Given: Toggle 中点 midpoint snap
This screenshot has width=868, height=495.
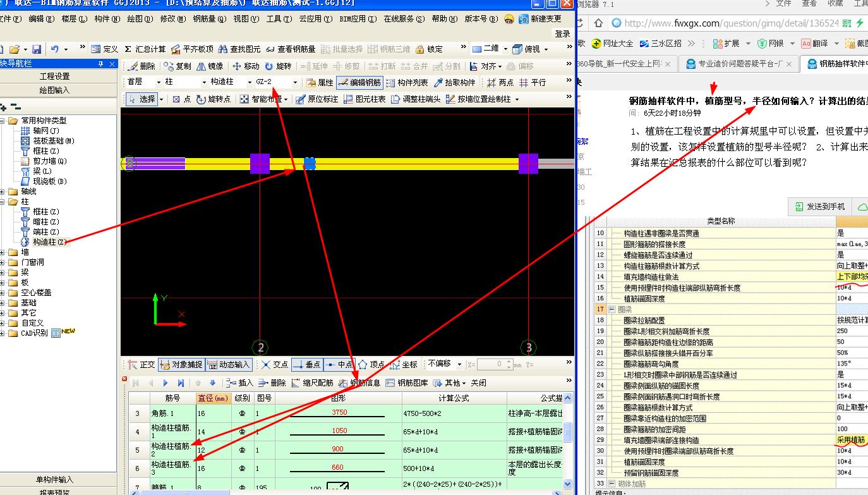Looking at the screenshot, I should [x=339, y=364].
